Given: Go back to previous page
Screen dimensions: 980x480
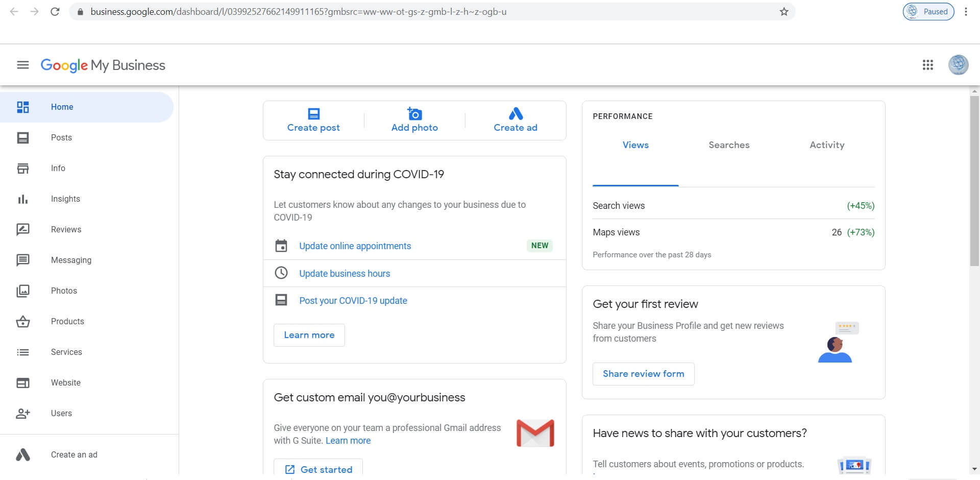Looking at the screenshot, I should tap(14, 12).
